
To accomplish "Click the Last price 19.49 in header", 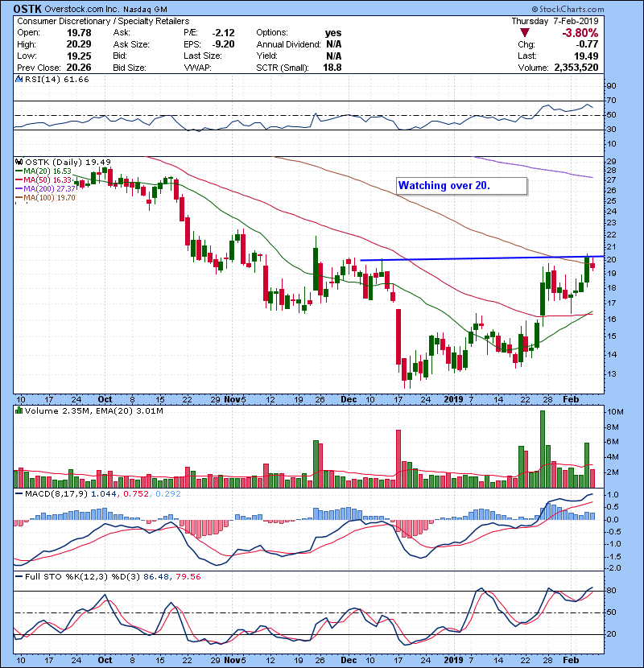I will 586,56.
